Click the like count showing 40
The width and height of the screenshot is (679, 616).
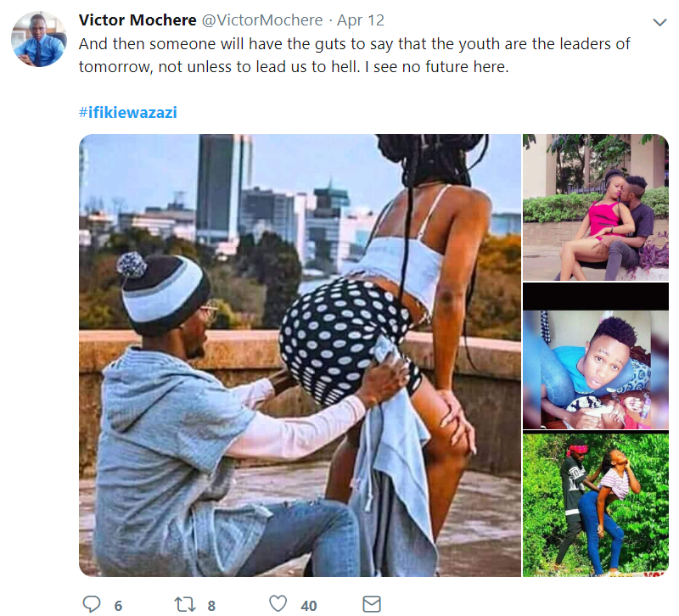(x=308, y=606)
